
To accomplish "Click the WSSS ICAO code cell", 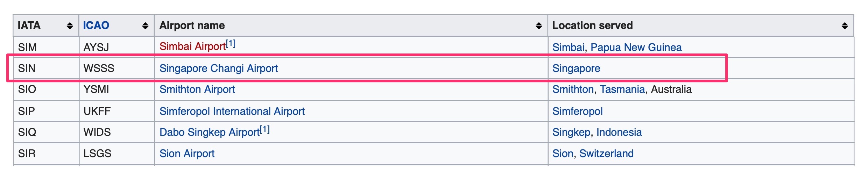I will (99, 68).
